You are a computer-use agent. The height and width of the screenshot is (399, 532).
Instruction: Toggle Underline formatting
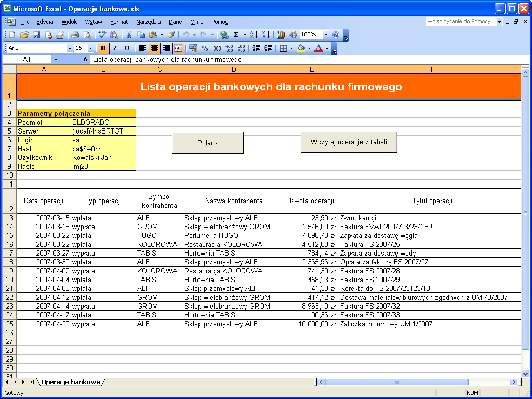tap(127, 48)
